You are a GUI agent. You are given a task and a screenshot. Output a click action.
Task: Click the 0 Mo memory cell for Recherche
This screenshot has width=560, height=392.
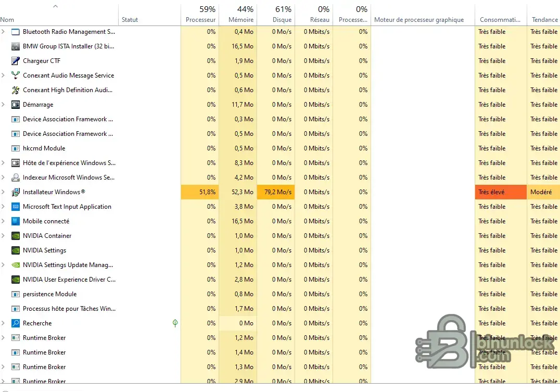coord(238,323)
